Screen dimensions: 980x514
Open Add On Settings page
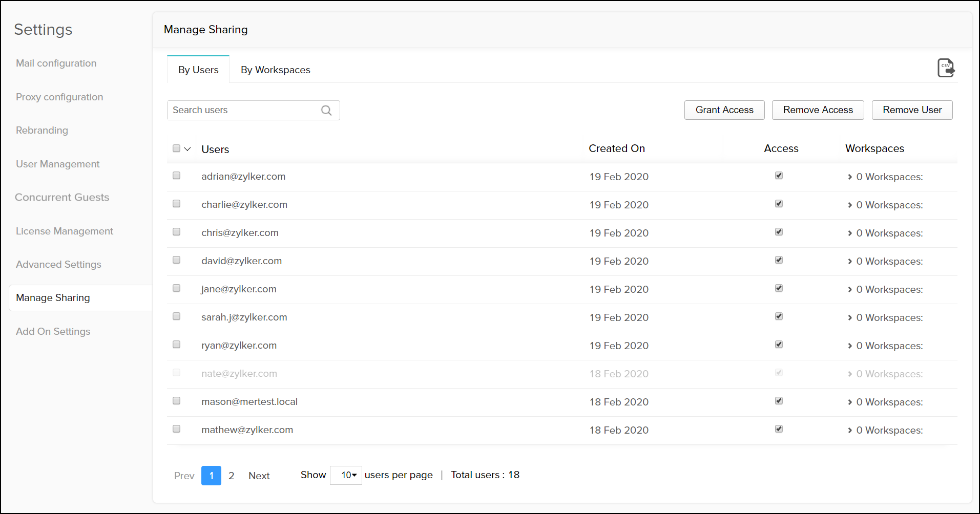[x=53, y=331]
